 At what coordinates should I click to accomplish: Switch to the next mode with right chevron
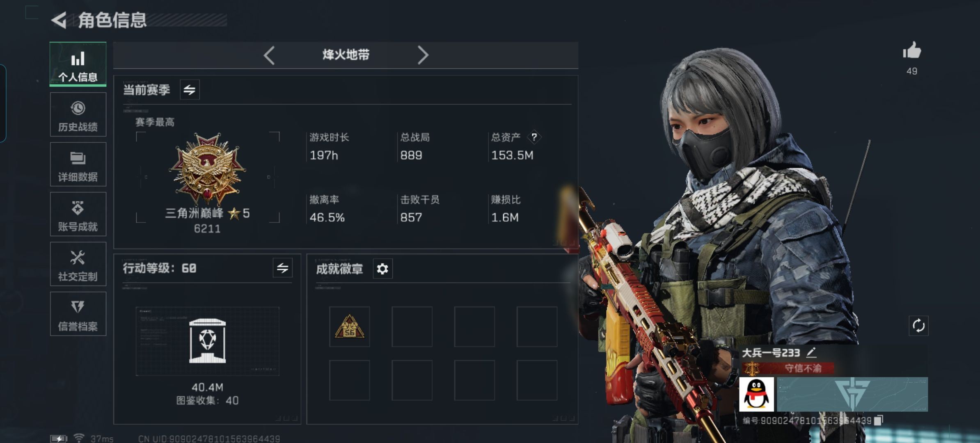point(423,55)
